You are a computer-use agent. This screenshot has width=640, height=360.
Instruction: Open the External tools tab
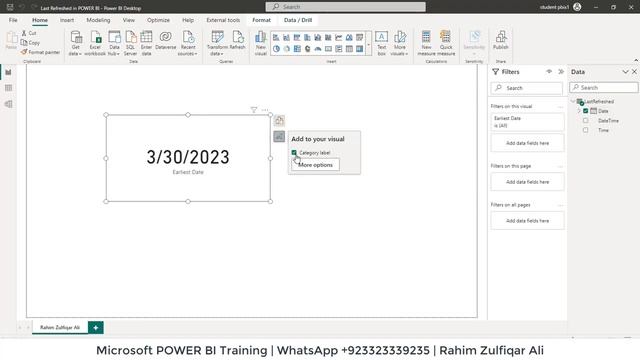coord(223,20)
